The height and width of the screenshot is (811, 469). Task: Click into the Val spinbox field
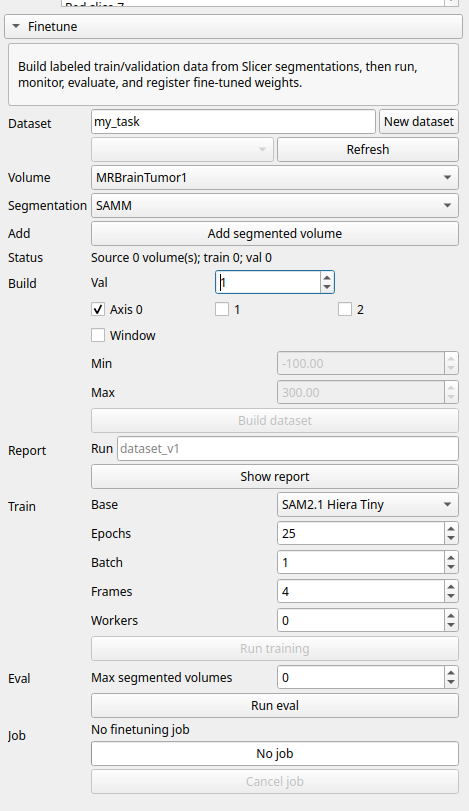(x=268, y=282)
